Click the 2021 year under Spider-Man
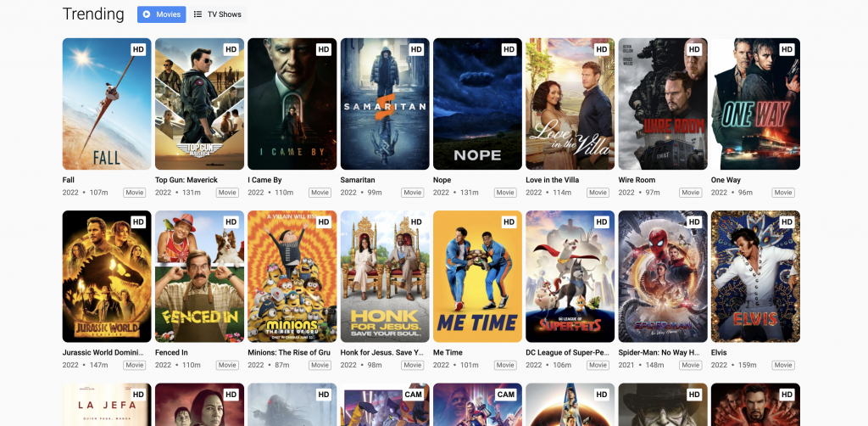 (626, 365)
